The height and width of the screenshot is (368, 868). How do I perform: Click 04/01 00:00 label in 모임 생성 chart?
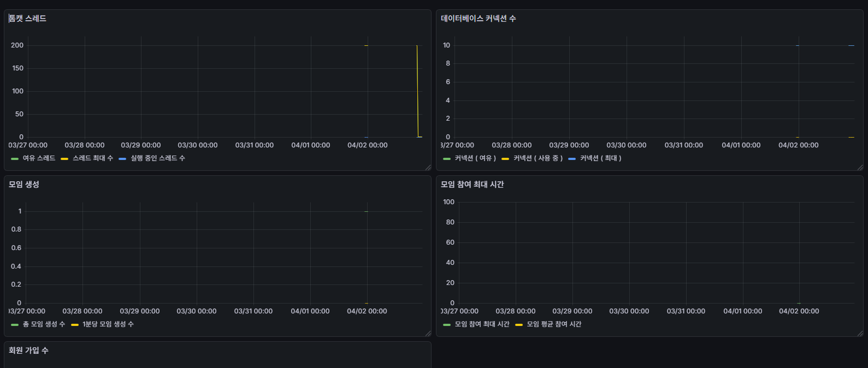point(310,311)
